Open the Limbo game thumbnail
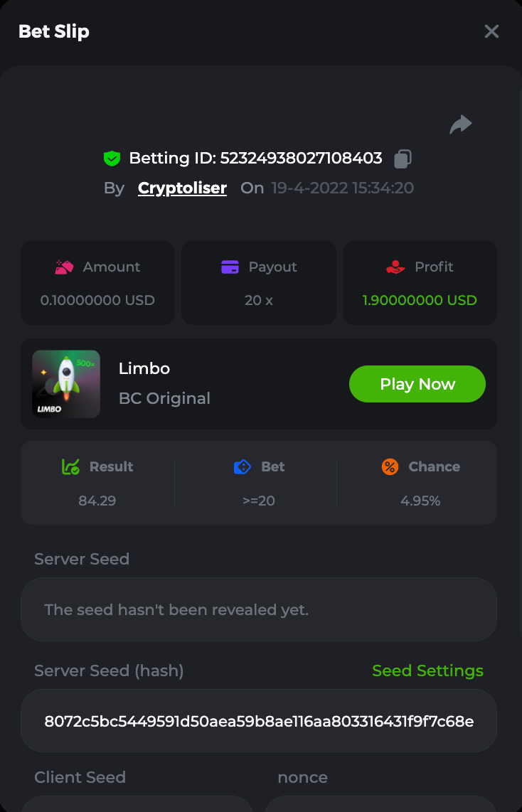Screen dimensions: 522x812 pyautogui.click(x=66, y=384)
